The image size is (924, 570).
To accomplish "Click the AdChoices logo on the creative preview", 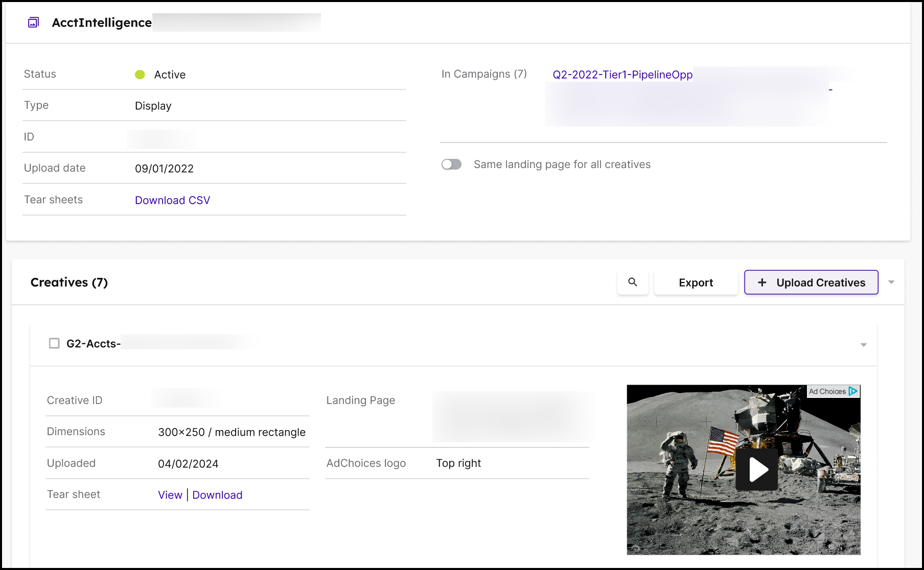I will (834, 391).
